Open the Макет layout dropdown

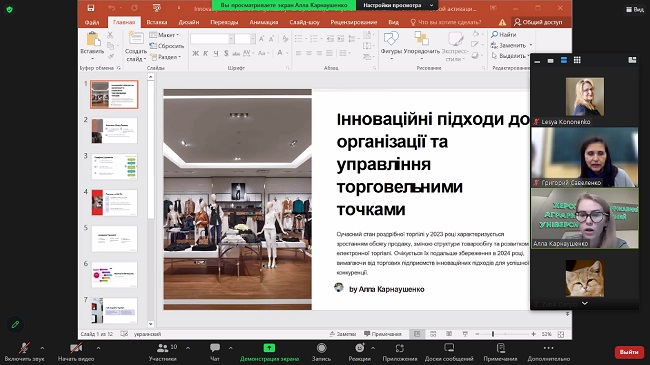click(164, 35)
